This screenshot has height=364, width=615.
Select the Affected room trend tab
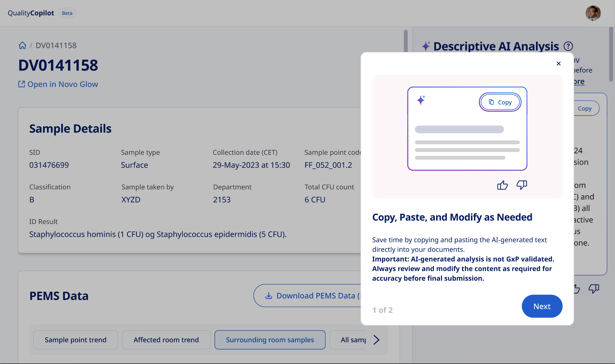click(x=166, y=340)
